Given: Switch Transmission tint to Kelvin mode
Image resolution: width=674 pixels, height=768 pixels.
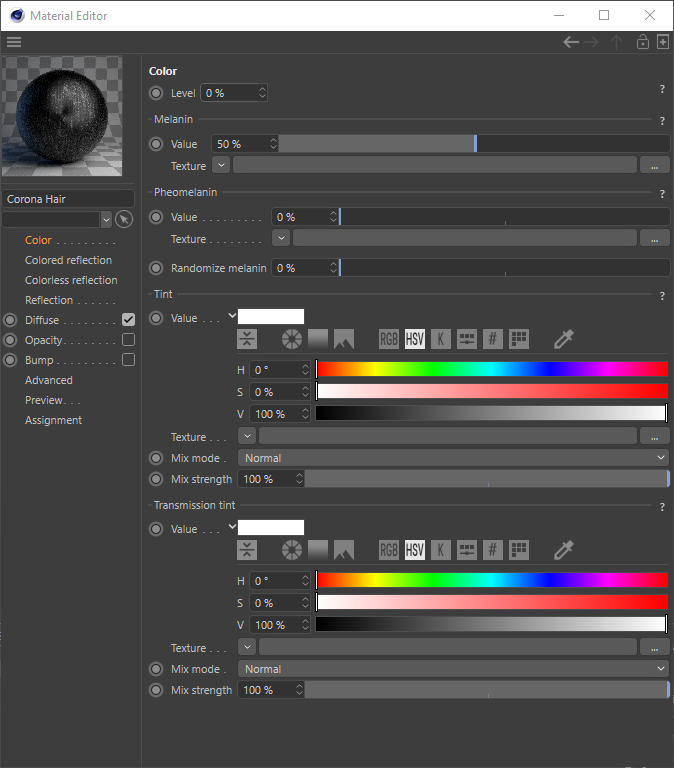Looking at the screenshot, I should (440, 550).
